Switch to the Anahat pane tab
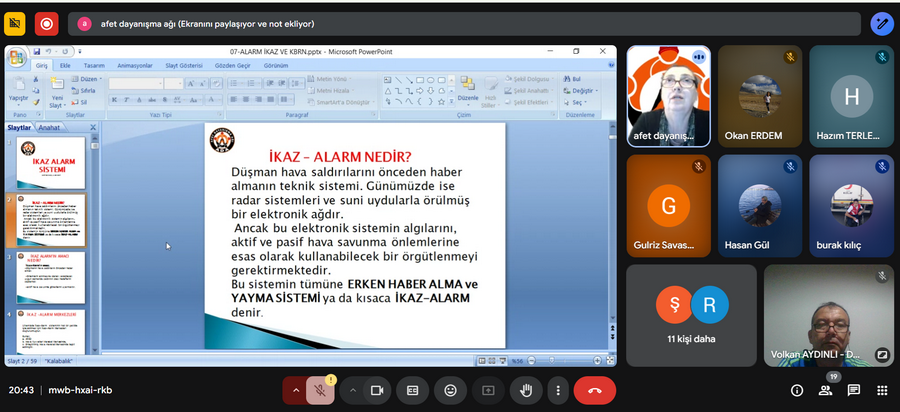 pos(49,127)
